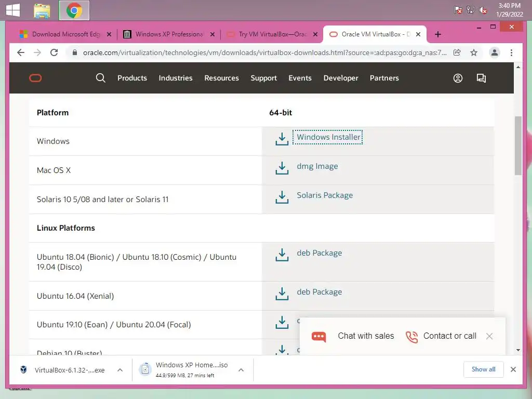Screen dimensions: 532x399
Task: Click deb Package link for Ubuntu 16.04
Action: click(x=320, y=292)
